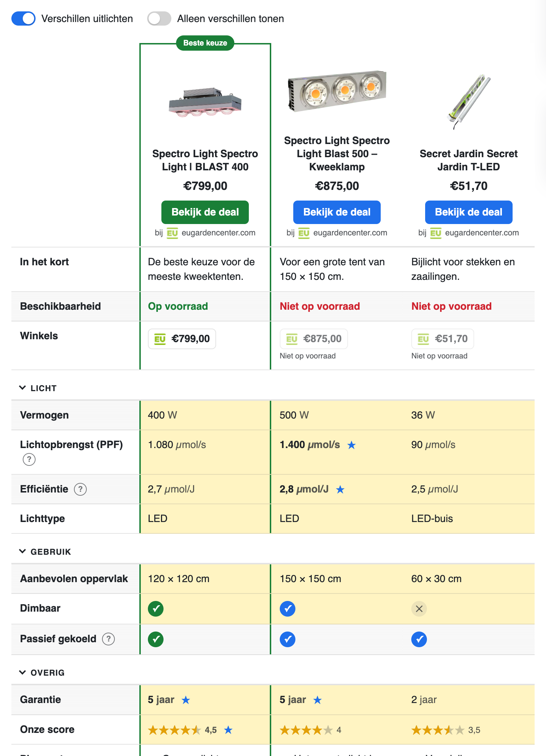Image resolution: width=546 pixels, height=756 pixels.
Task: Click blue star next to 4,5 score
Action: [x=228, y=730]
